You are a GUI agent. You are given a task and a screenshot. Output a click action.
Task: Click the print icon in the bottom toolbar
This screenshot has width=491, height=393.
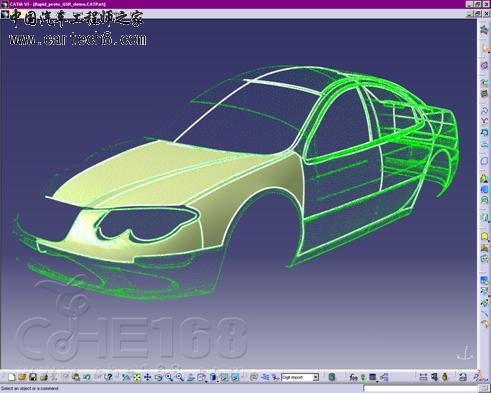click(x=463, y=377)
